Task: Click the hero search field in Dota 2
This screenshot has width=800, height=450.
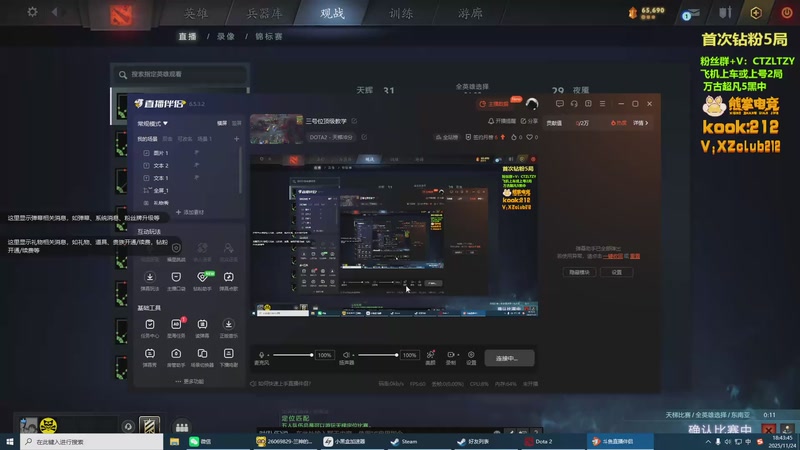Action: pyautogui.click(x=180, y=74)
